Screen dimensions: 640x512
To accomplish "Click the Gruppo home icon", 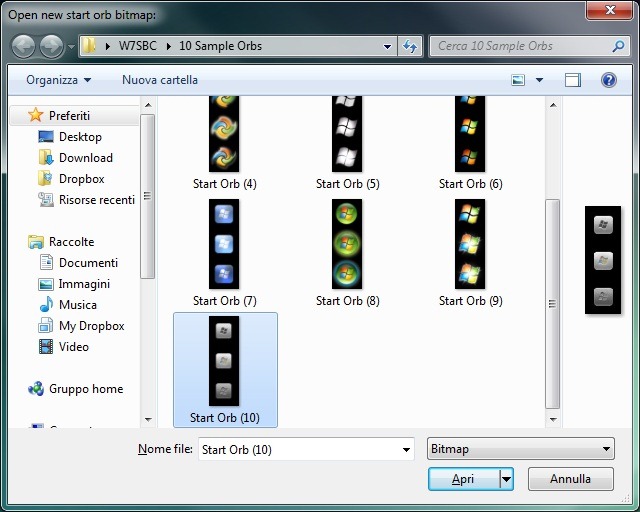I will click(36, 388).
